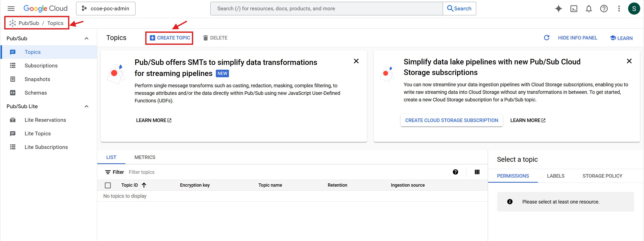Screen dimensions: 644x241
Task: Collapse the Pub/Sub sidebar section
Action: tap(86, 38)
